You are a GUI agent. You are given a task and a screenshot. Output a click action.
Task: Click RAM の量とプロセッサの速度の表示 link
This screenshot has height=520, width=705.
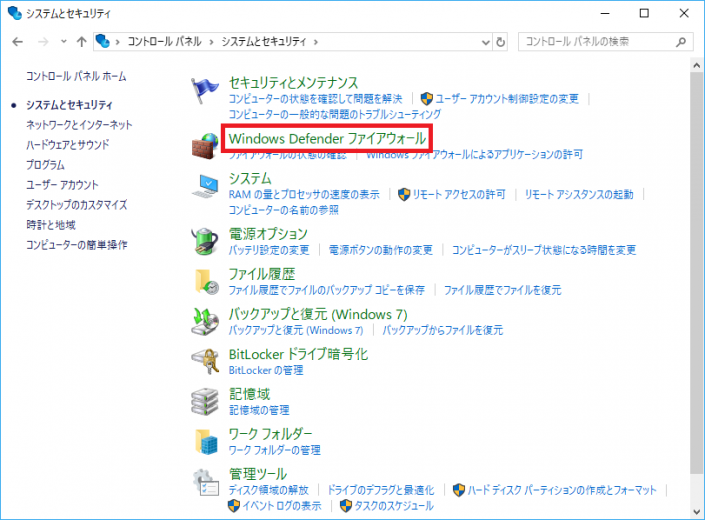pos(304,195)
